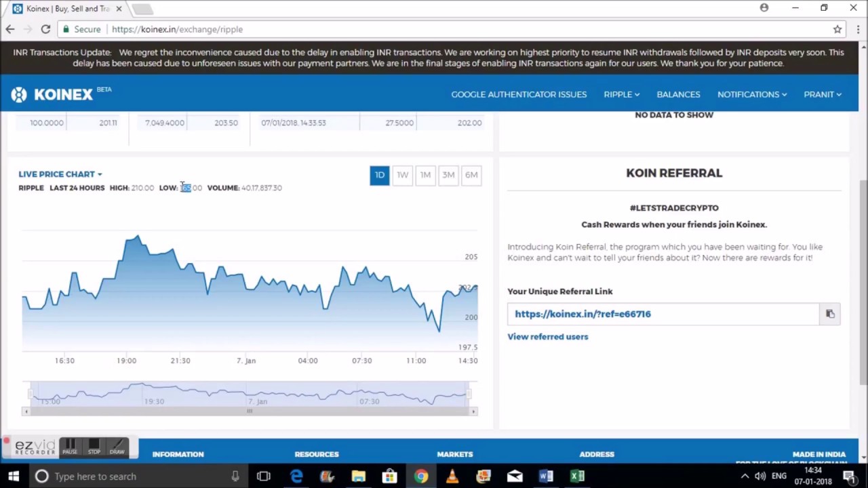Open the Notifications dropdown menu
868x488 pixels.
click(x=752, y=94)
